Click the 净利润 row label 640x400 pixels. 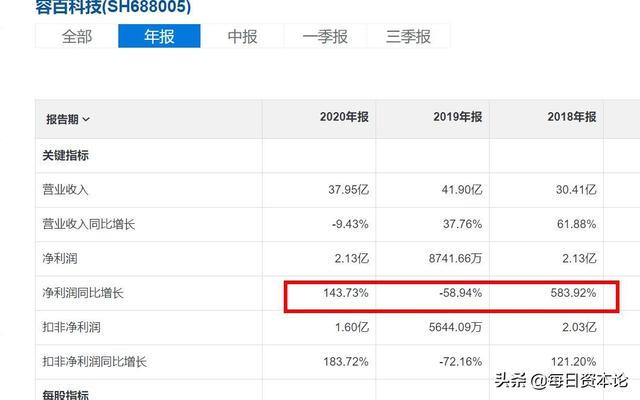coord(60,258)
